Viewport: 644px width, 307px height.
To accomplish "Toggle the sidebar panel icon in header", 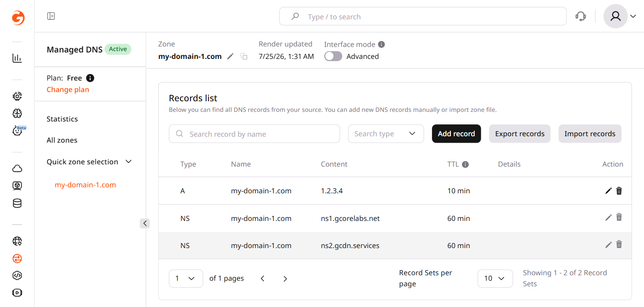I will pos(51,16).
